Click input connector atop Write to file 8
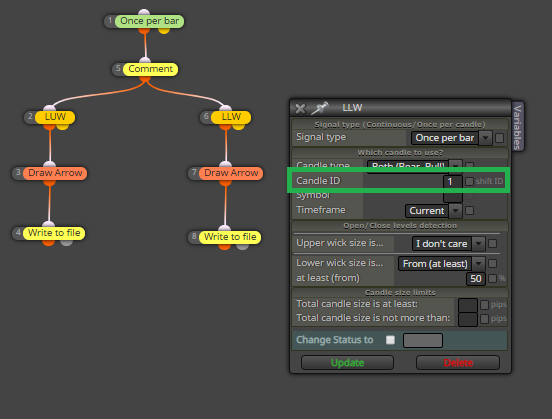The height and width of the screenshot is (419, 552). [x=224, y=228]
